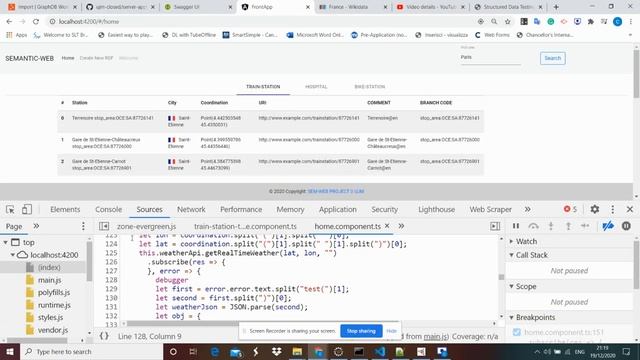Image resolution: width=640 pixels, height=360 pixels.
Task: Open the Chrome profile avatar
Action: pos(618,22)
